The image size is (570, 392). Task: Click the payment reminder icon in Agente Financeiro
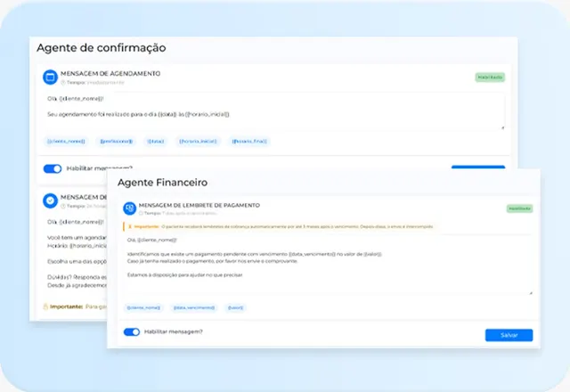click(129, 208)
